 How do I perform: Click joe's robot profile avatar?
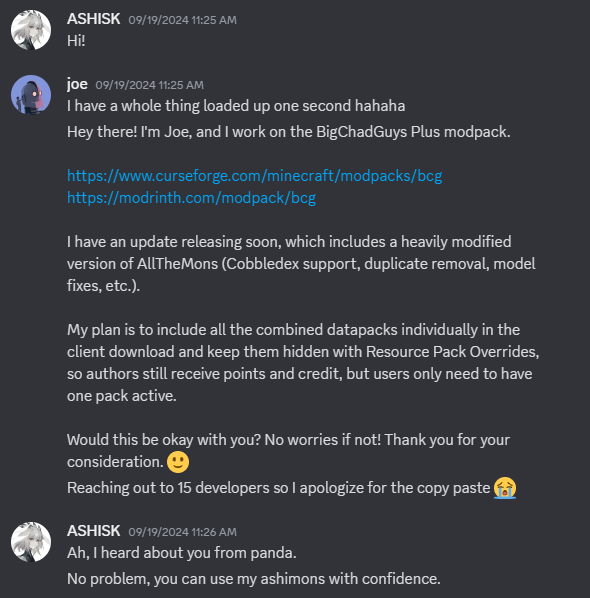tap(31, 95)
